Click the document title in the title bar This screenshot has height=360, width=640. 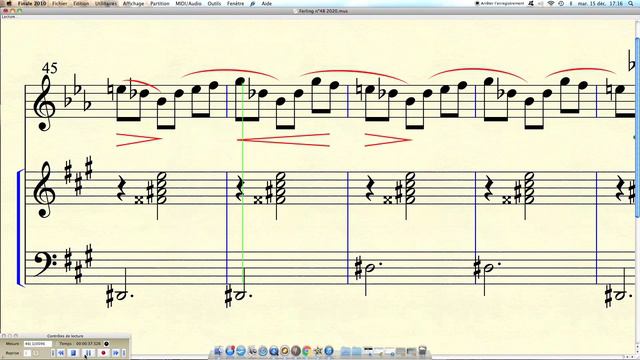323,11
